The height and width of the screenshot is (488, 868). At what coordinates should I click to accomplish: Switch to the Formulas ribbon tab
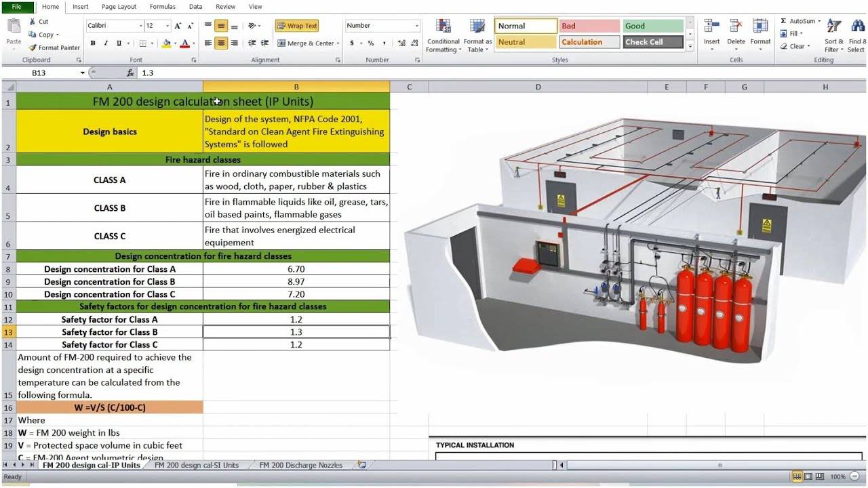(x=162, y=7)
